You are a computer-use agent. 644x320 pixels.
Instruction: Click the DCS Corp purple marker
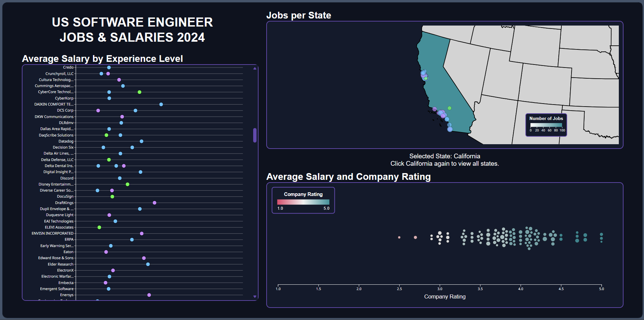click(x=98, y=110)
